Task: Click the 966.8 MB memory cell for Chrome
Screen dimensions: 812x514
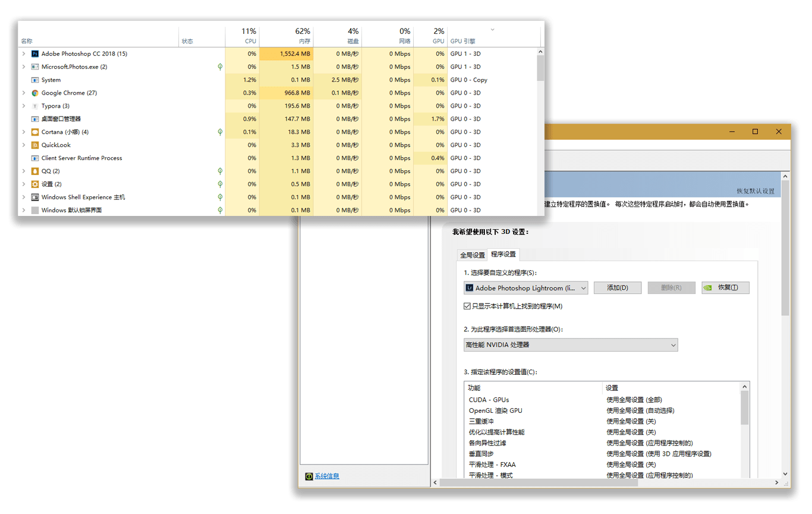Action: tap(287, 93)
